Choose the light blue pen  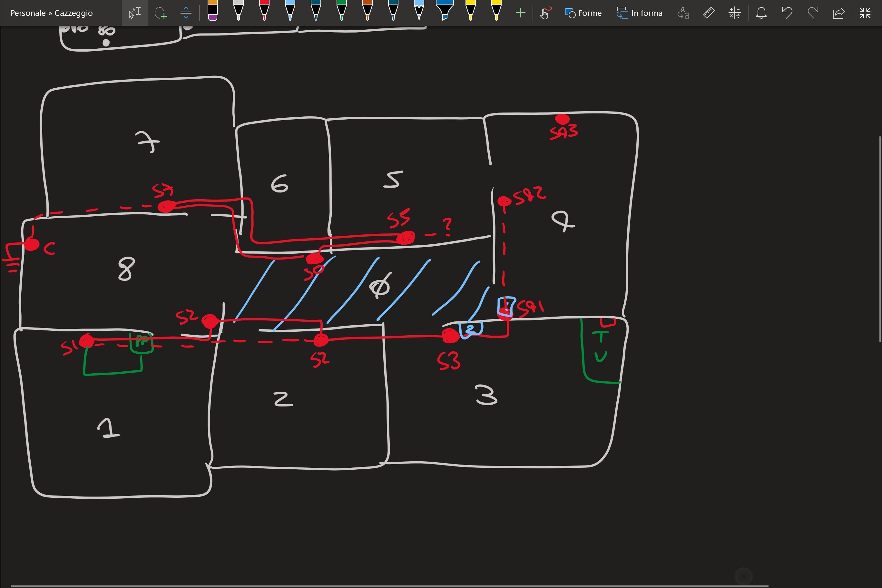[x=290, y=11]
